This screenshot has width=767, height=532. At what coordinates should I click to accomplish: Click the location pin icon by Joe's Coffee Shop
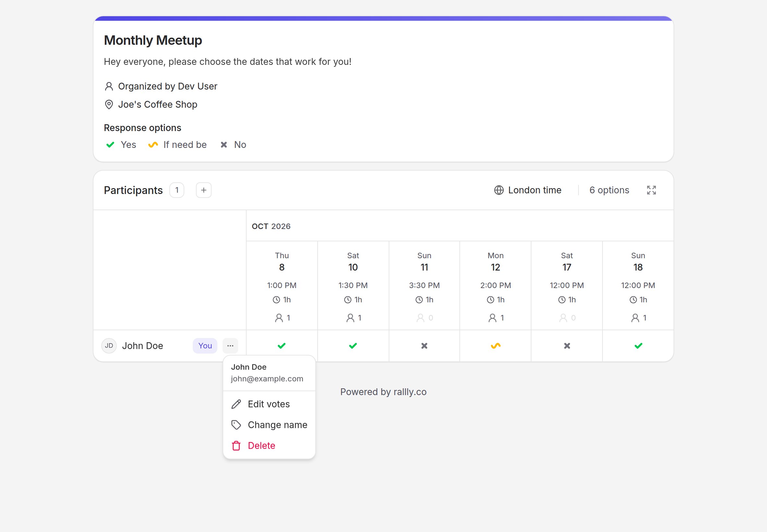tap(109, 104)
